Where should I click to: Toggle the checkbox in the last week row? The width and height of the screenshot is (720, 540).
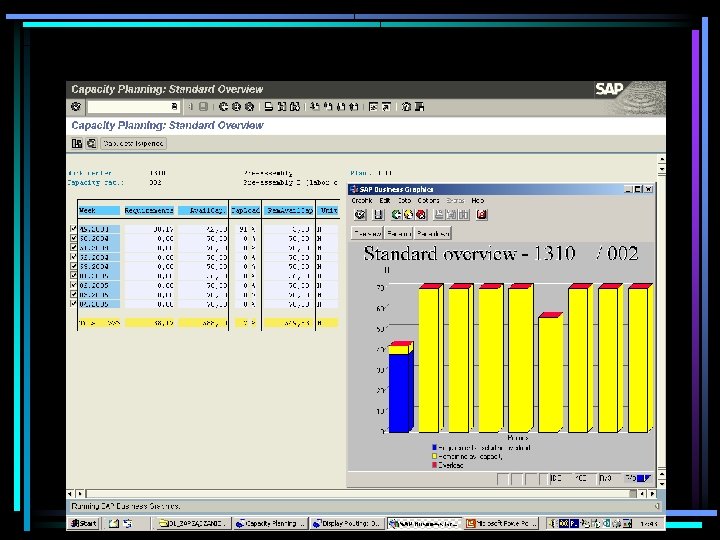tap(73, 304)
